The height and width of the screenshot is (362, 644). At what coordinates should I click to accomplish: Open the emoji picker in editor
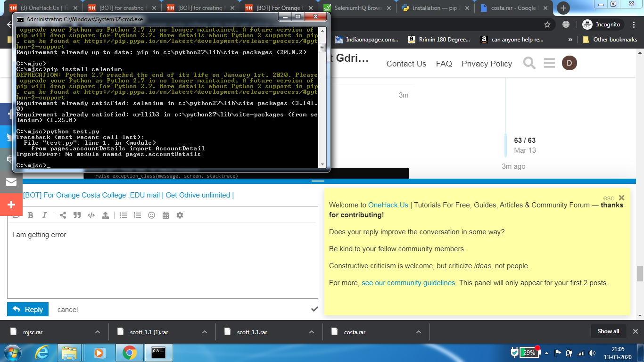pyautogui.click(x=151, y=215)
